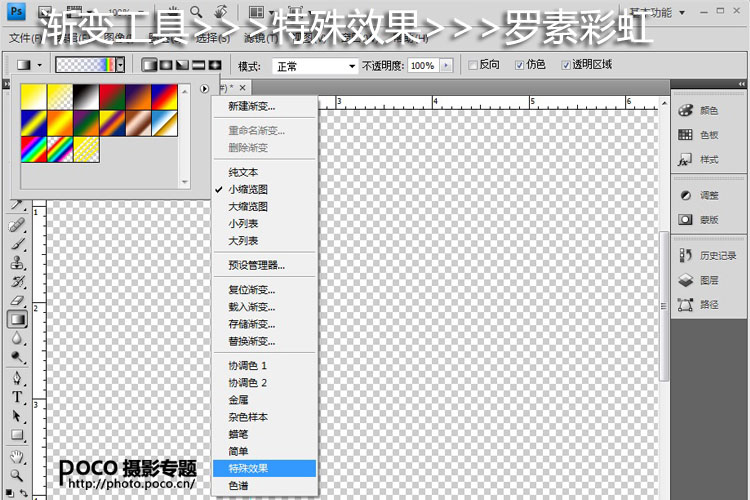Swap foreground and background colors
Screen dimensions: 750x500
tap(23, 492)
